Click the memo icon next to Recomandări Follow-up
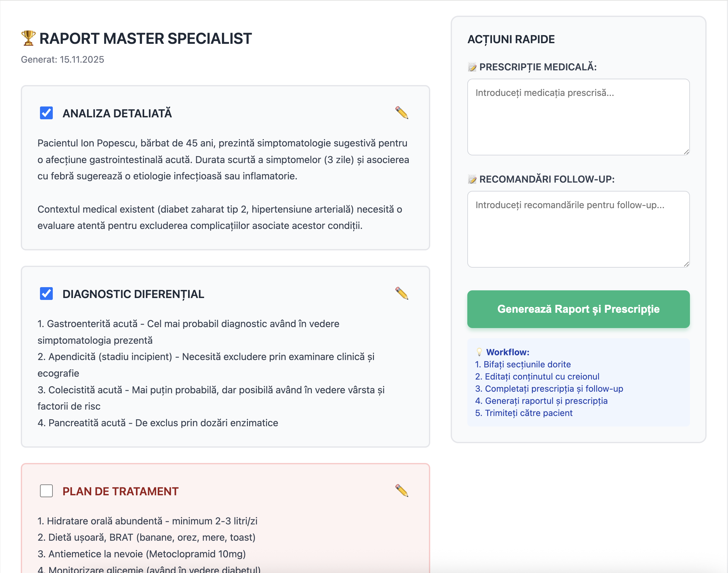 click(471, 179)
